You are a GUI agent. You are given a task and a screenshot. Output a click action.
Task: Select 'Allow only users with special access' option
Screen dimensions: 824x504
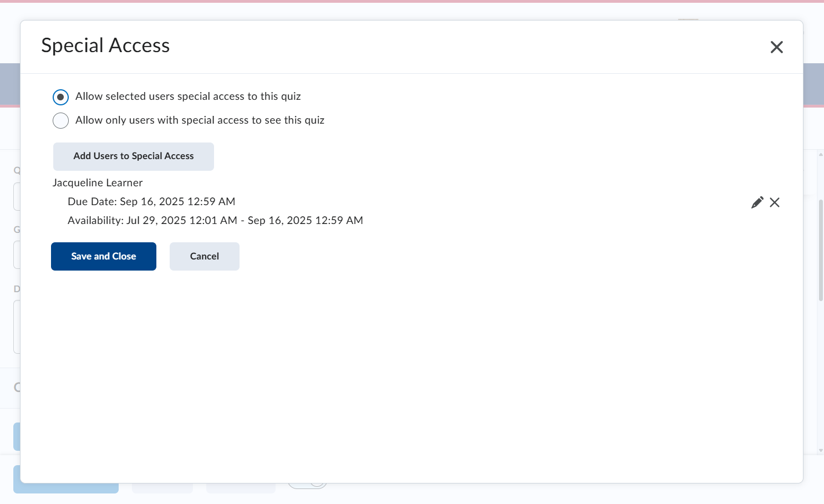pos(60,120)
